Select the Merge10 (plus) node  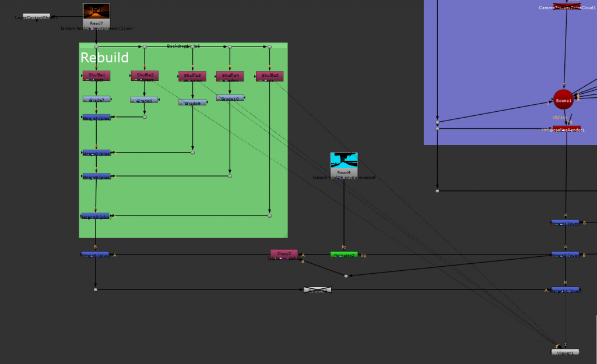95,215
